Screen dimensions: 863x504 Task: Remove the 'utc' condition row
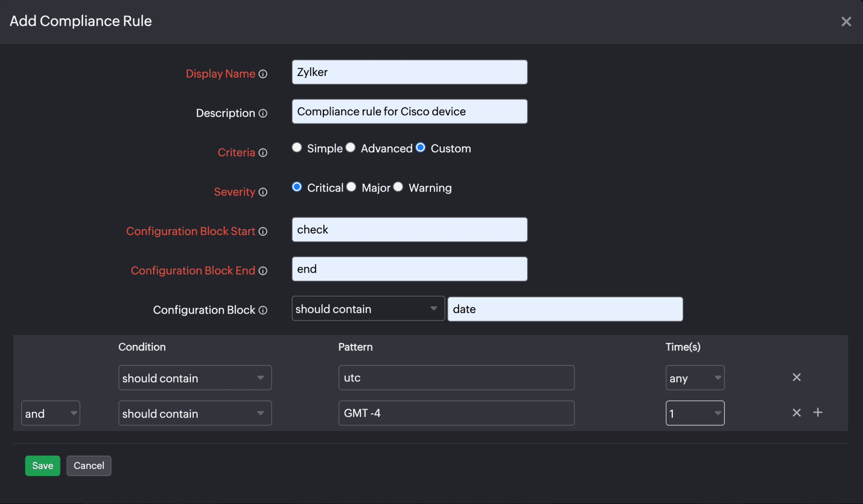(x=796, y=377)
